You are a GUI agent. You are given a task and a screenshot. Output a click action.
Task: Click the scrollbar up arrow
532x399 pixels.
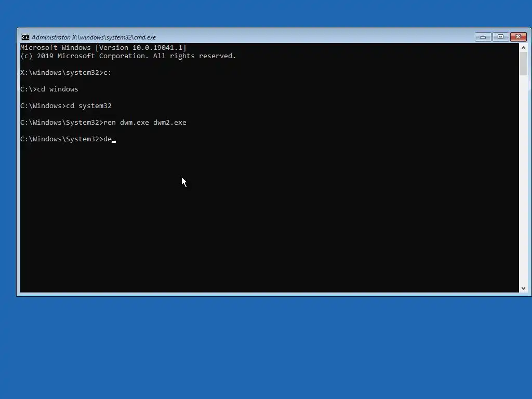(523, 48)
